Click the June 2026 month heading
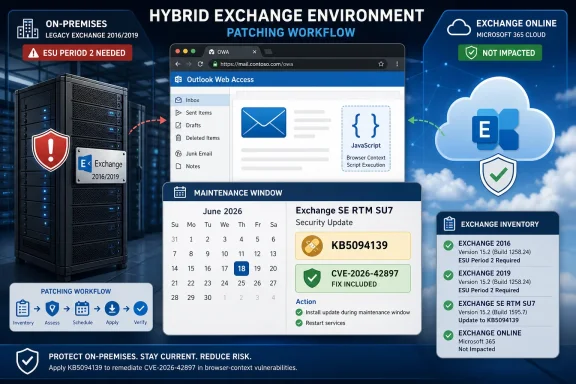The width and height of the screenshot is (576, 384). click(x=222, y=211)
